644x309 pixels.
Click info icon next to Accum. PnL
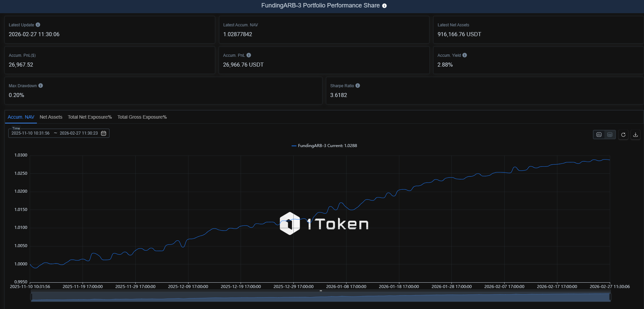click(x=249, y=55)
